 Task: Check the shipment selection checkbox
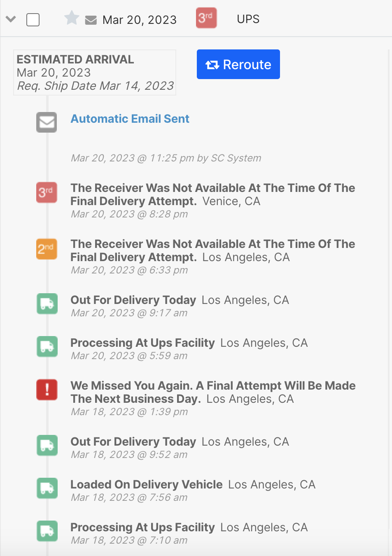[x=33, y=20]
